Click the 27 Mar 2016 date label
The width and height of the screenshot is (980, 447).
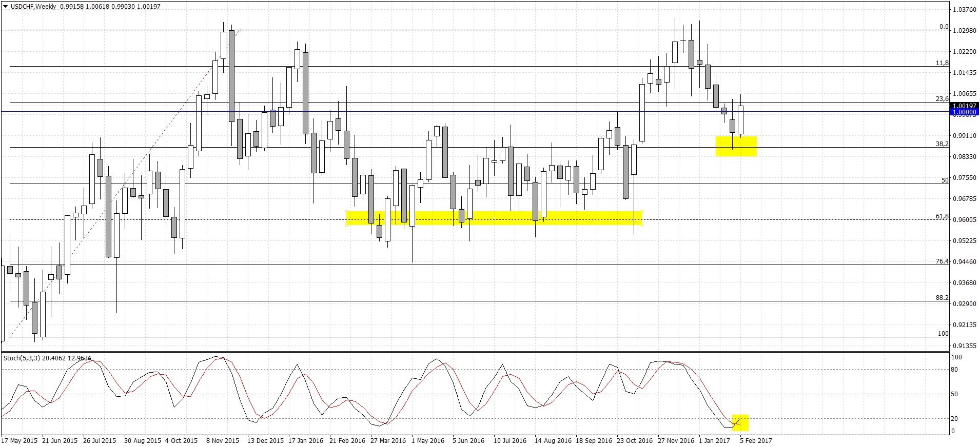388,440
